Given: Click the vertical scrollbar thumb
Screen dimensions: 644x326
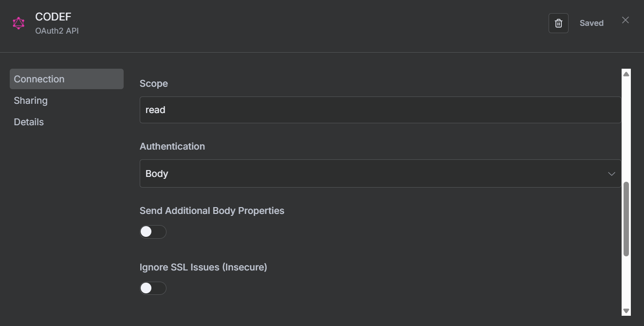Looking at the screenshot, I should click(x=626, y=218).
